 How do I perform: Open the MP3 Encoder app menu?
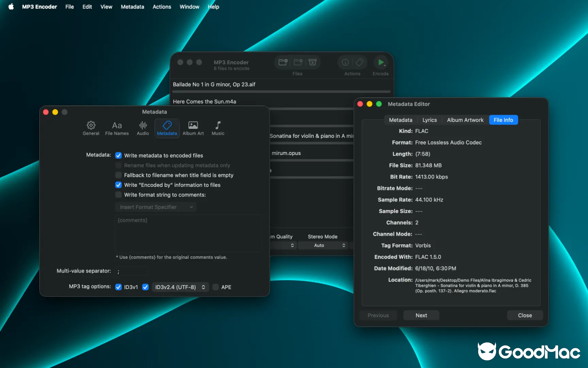click(40, 7)
